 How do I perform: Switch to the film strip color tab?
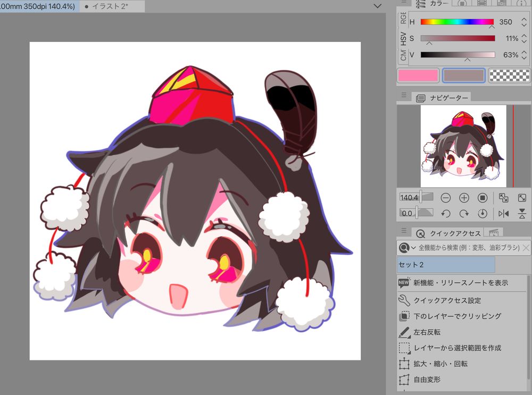point(482,3)
